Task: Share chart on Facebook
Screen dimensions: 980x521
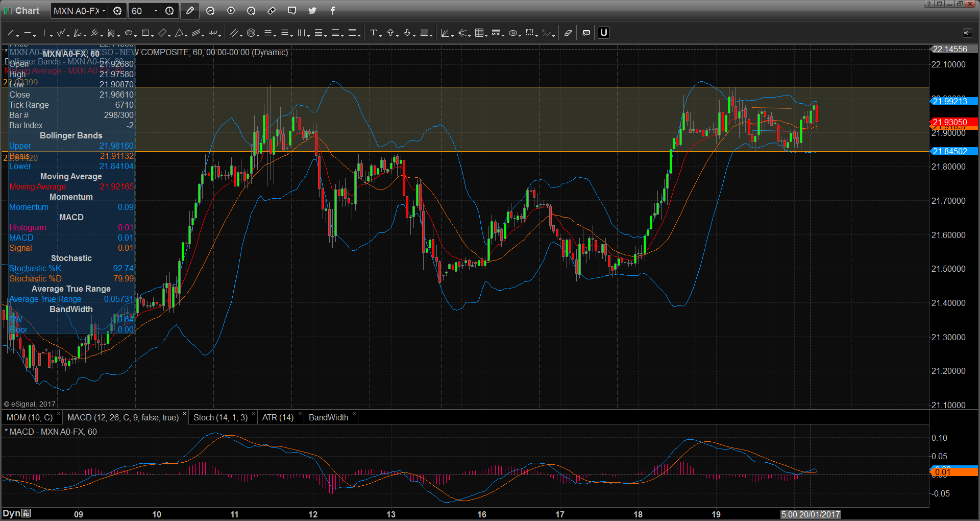Action: 333,11
